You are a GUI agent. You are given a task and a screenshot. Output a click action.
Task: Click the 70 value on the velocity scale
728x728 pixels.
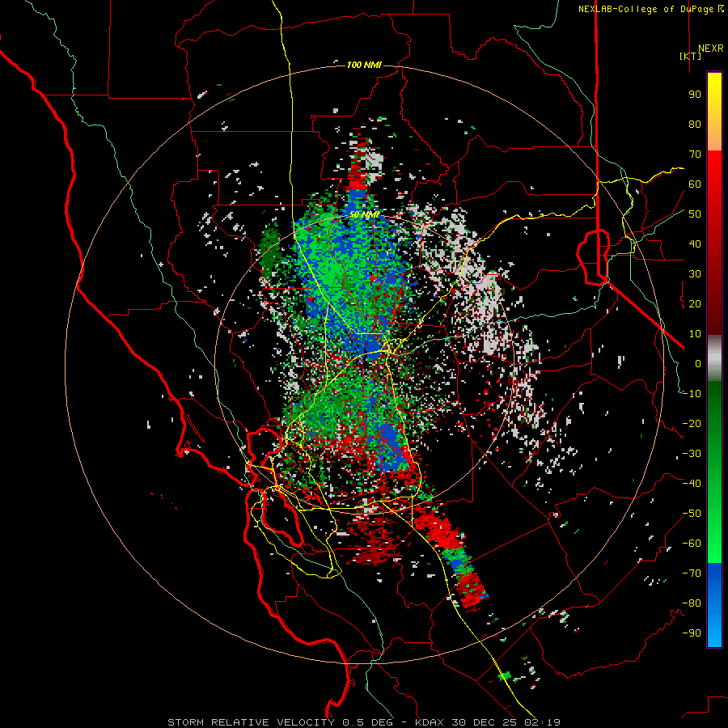coord(695,154)
